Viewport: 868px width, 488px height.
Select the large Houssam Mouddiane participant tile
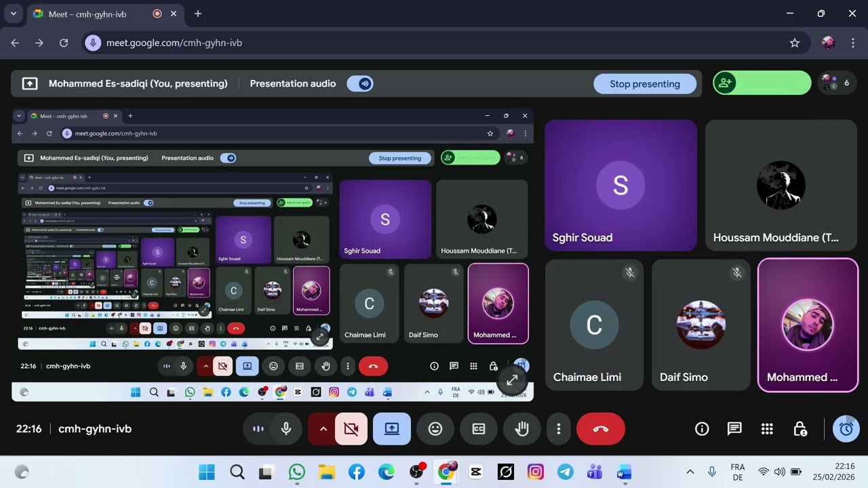(781, 186)
